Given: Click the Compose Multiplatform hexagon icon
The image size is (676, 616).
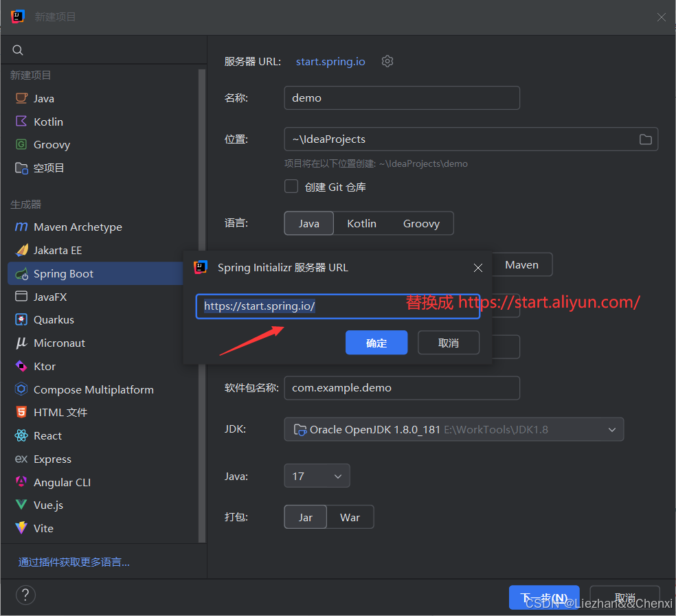Looking at the screenshot, I should (21, 389).
